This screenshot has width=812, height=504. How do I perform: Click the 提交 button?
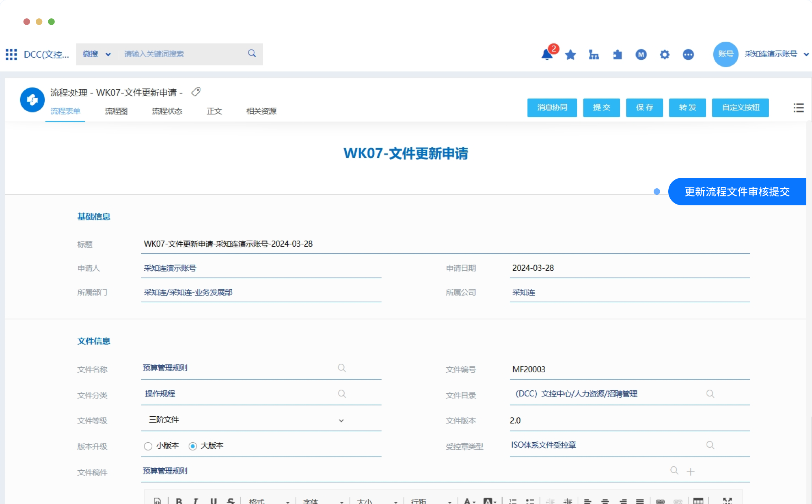601,108
